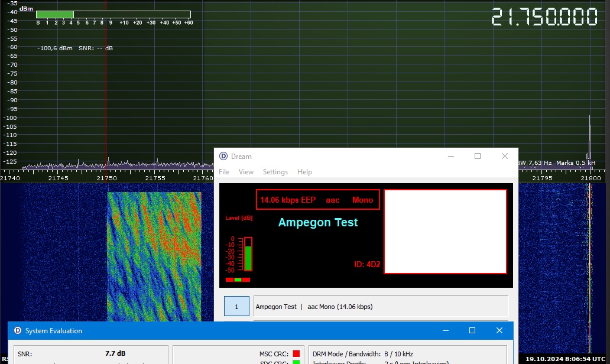
Task: Click the 'B / 10 kHz' DRM mode value
Action: pos(399,354)
